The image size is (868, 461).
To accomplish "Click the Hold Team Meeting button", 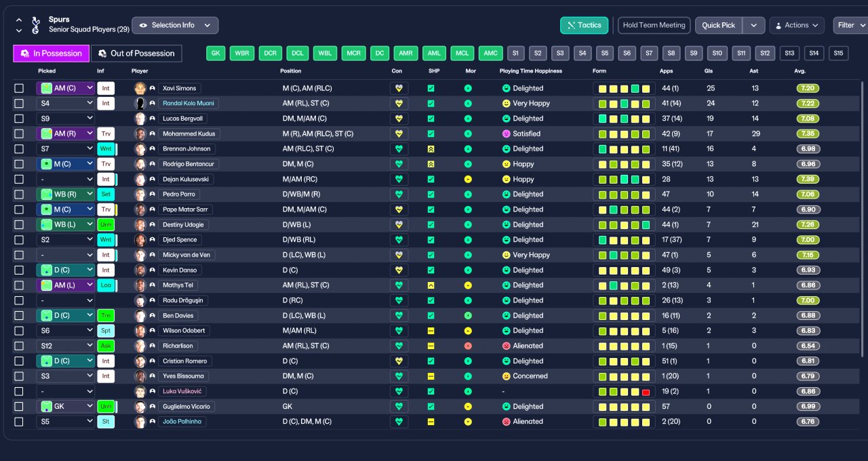I will point(654,25).
